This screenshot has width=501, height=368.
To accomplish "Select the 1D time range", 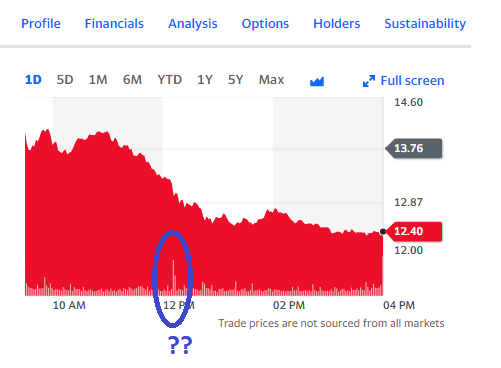I will (x=33, y=80).
